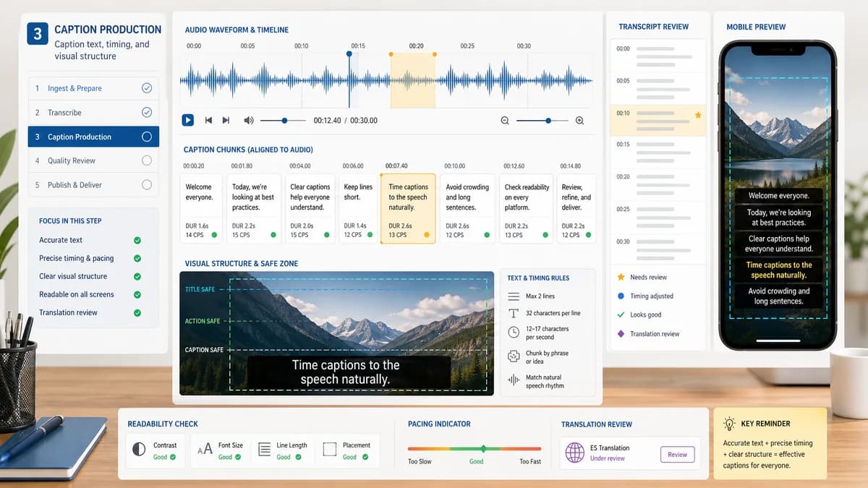Click the 32 characters per line text icon
The width and height of the screenshot is (868, 488).
[514, 313]
